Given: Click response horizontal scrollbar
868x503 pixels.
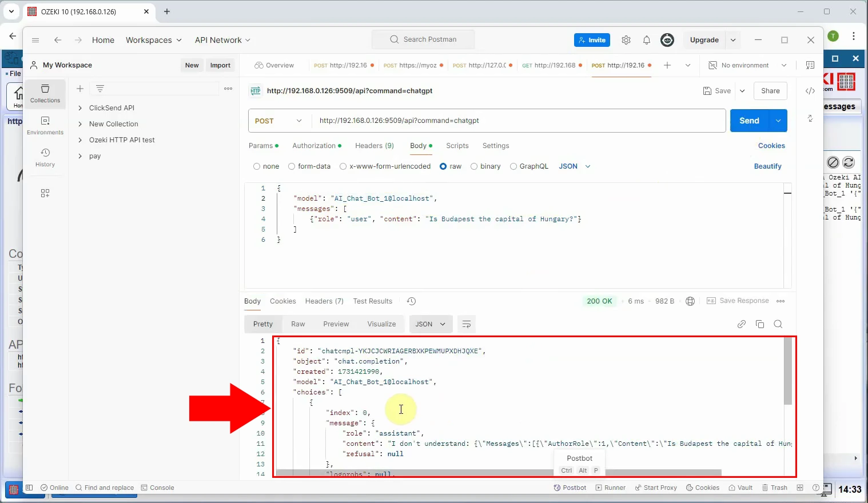Looking at the screenshot, I should 499,473.
